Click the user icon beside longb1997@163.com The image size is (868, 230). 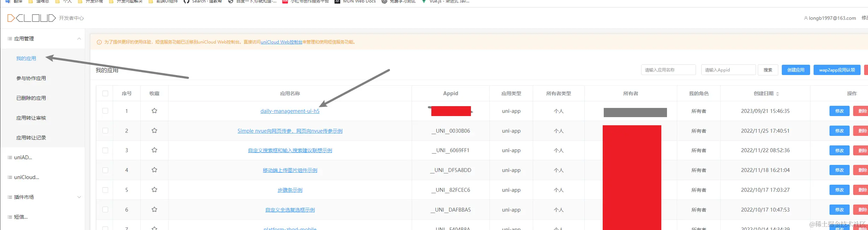click(806, 18)
